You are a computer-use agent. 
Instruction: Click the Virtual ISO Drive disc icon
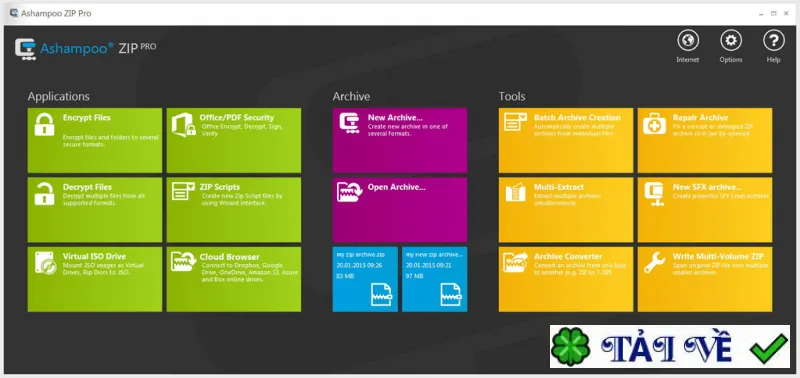tap(45, 263)
